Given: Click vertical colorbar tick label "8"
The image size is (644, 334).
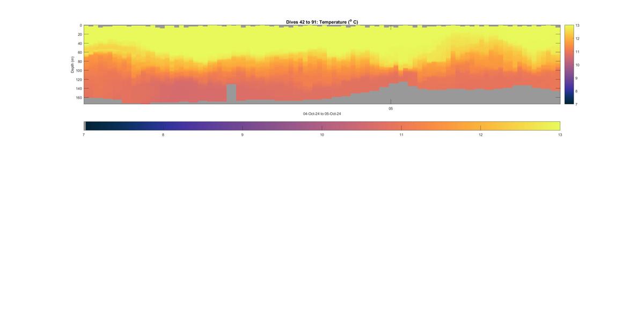Looking at the screenshot, I should 577,91.
